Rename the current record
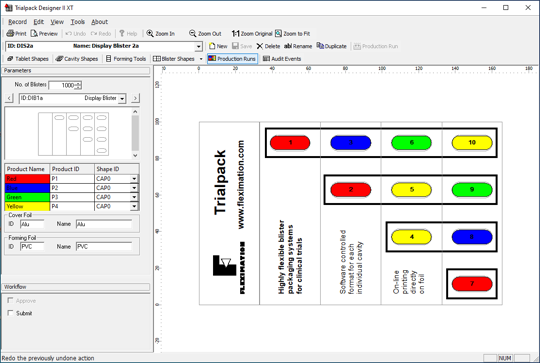Image resolution: width=540 pixels, height=363 pixels. [x=298, y=46]
